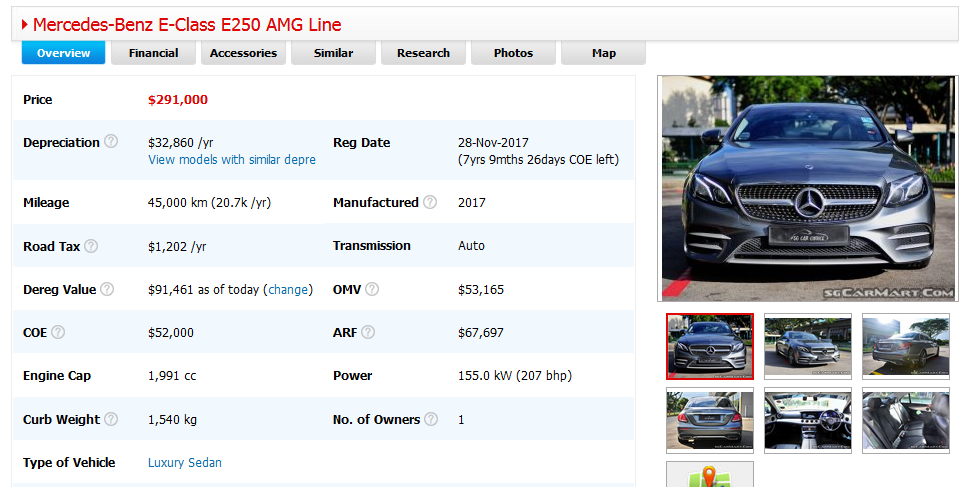Screen dimensions: 967x487
Task: Click the map pin location icon
Action: tap(710, 475)
